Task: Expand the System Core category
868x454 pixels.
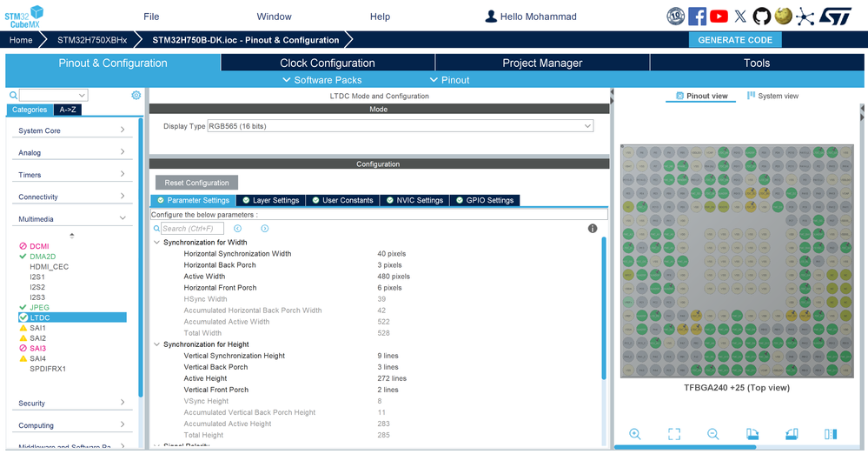Action: pyautogui.click(x=72, y=130)
